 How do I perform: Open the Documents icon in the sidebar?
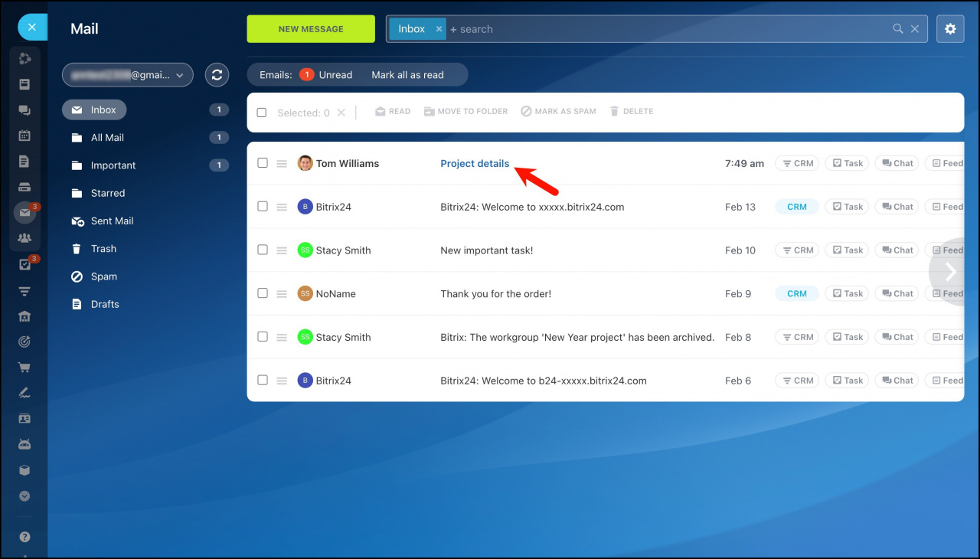[x=24, y=162]
